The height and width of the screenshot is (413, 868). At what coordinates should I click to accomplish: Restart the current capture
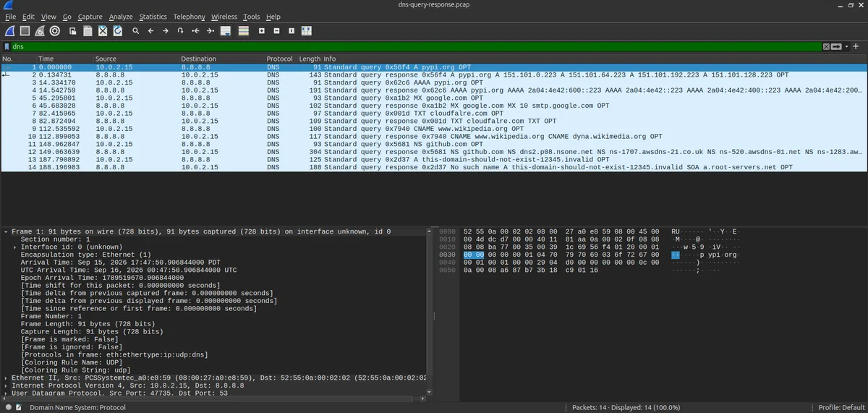click(x=40, y=31)
